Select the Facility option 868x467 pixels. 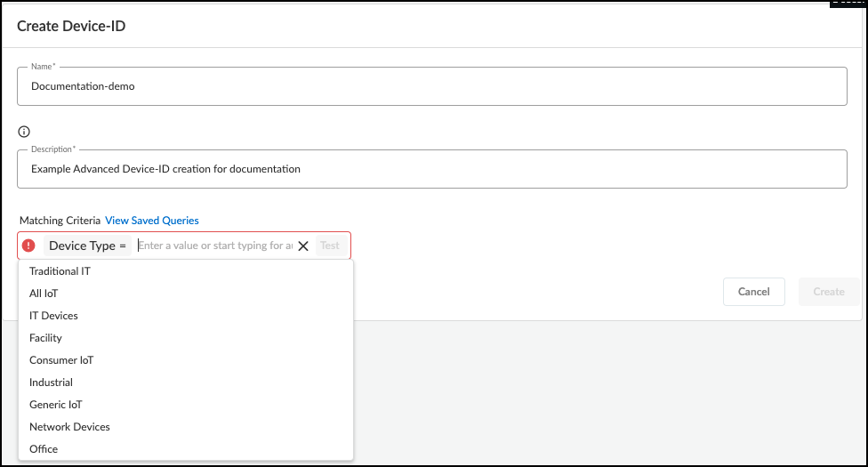coord(45,338)
